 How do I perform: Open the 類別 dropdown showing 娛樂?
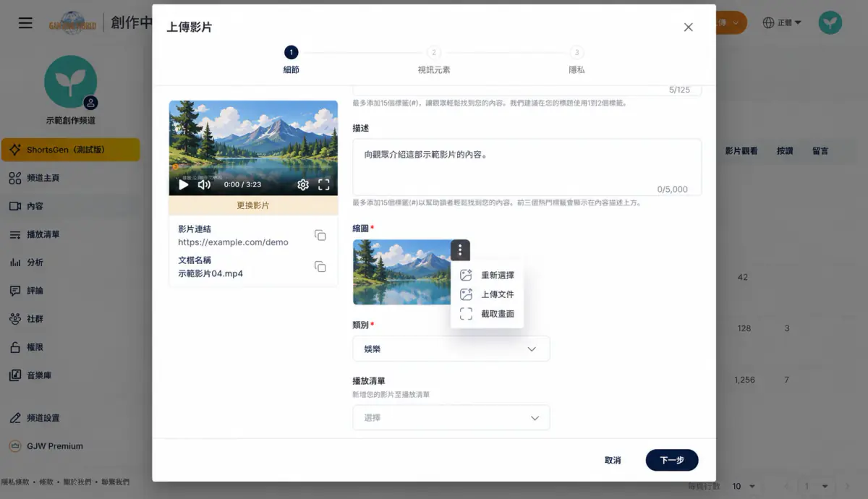[x=451, y=349]
